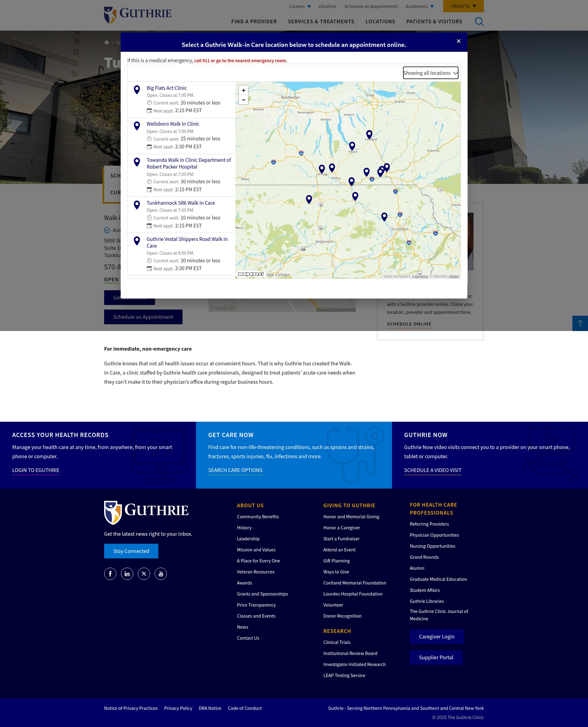The width and height of the screenshot is (588, 727).
Task: Click the pin icon beside Big Flats Act Clinic
Action: click(x=137, y=89)
